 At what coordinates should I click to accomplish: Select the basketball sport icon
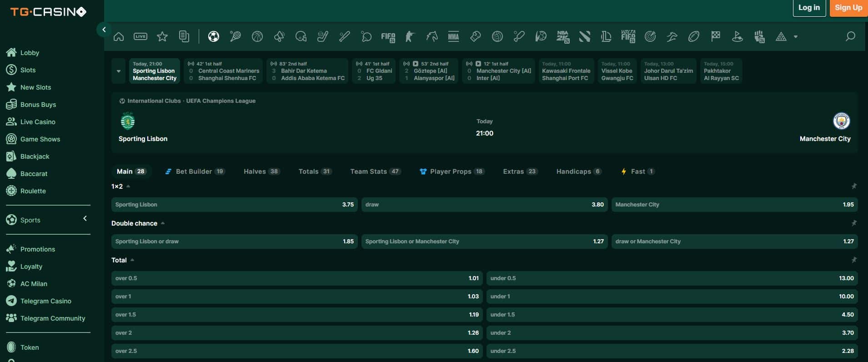pyautogui.click(x=257, y=37)
